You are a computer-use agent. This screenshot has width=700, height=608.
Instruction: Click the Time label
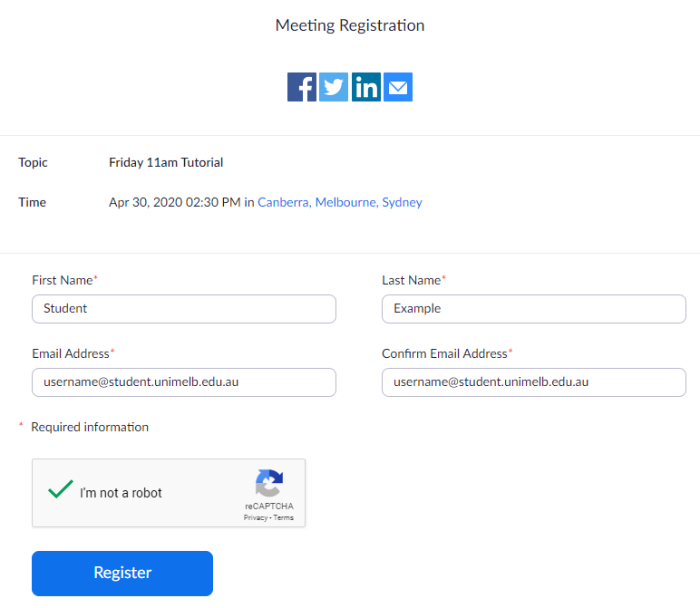[32, 203]
